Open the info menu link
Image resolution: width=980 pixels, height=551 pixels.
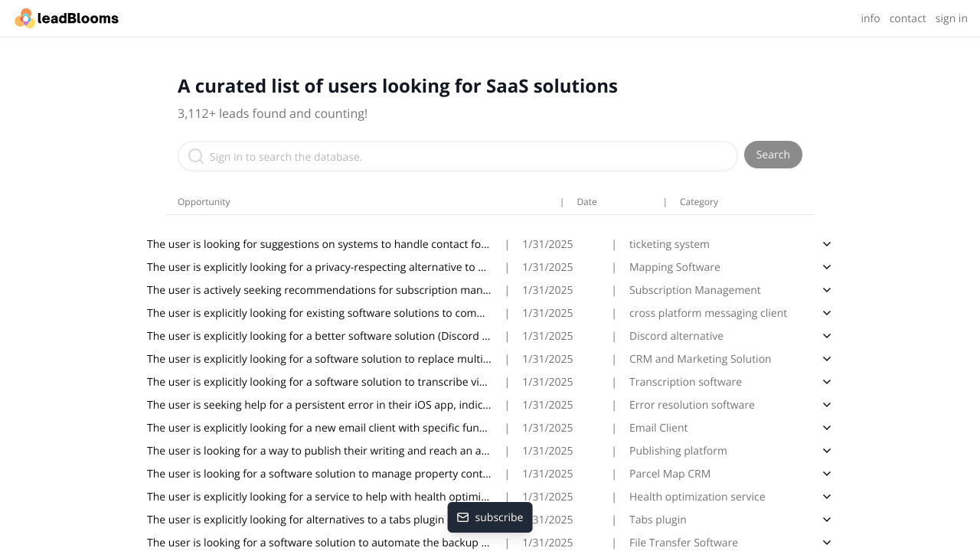tap(870, 18)
